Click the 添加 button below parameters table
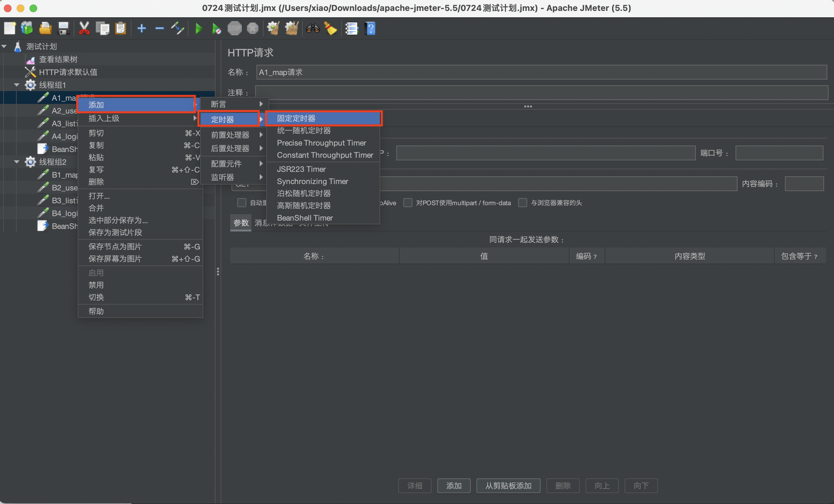The image size is (834, 504). pos(454,486)
